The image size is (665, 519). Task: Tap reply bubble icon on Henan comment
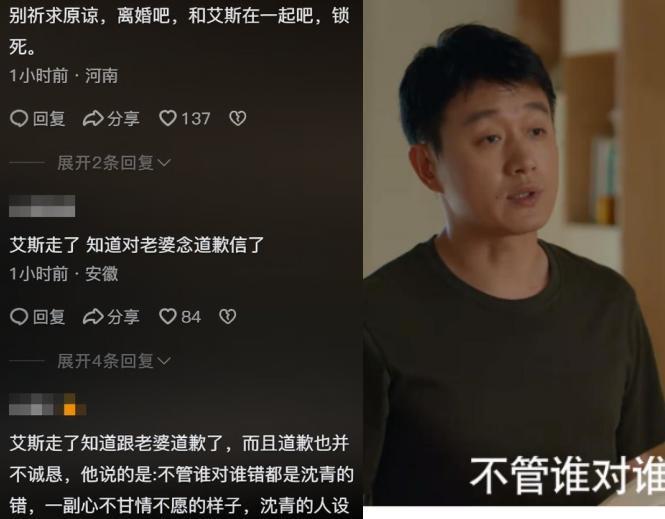pos(19,119)
